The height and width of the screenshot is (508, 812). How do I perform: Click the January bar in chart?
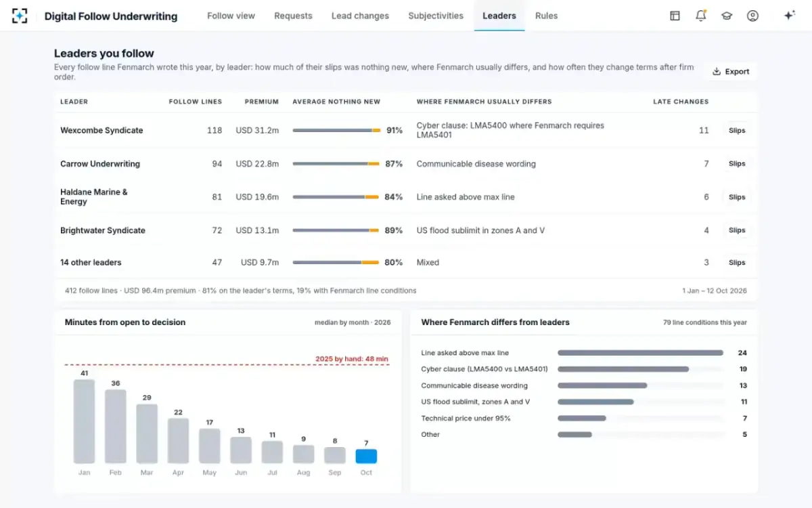[x=84, y=421]
